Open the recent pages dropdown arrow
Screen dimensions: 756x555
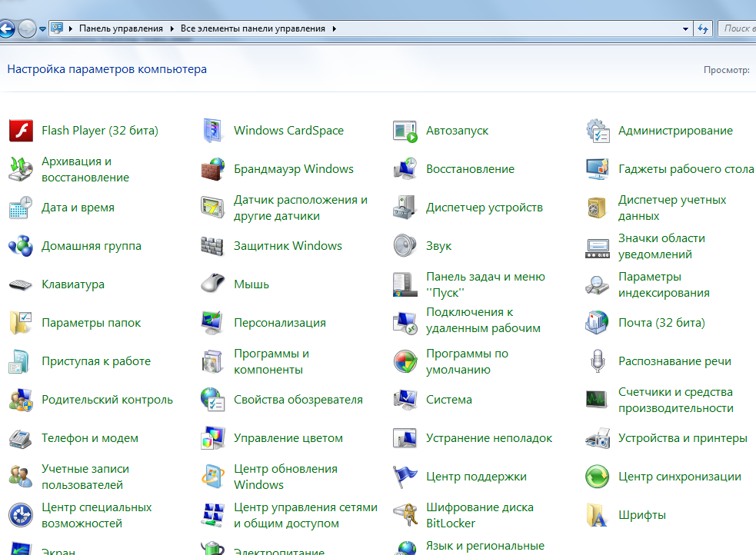pyautogui.click(x=42, y=29)
